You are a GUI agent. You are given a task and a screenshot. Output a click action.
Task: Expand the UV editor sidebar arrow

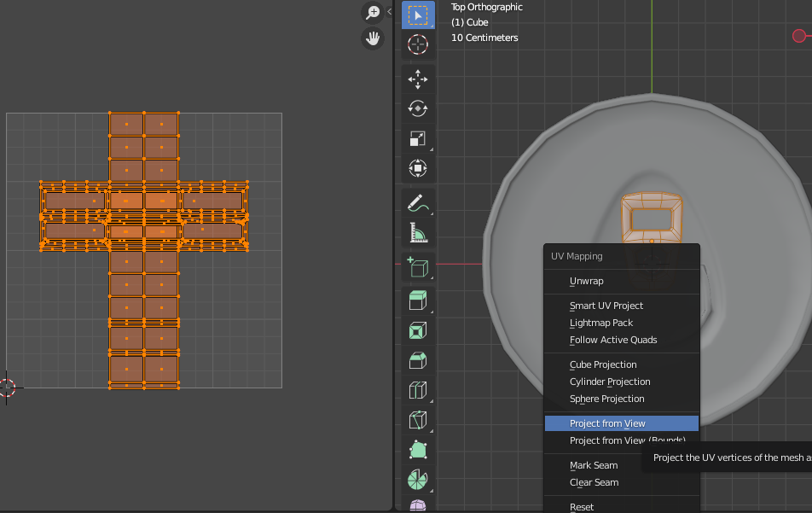tap(390, 11)
